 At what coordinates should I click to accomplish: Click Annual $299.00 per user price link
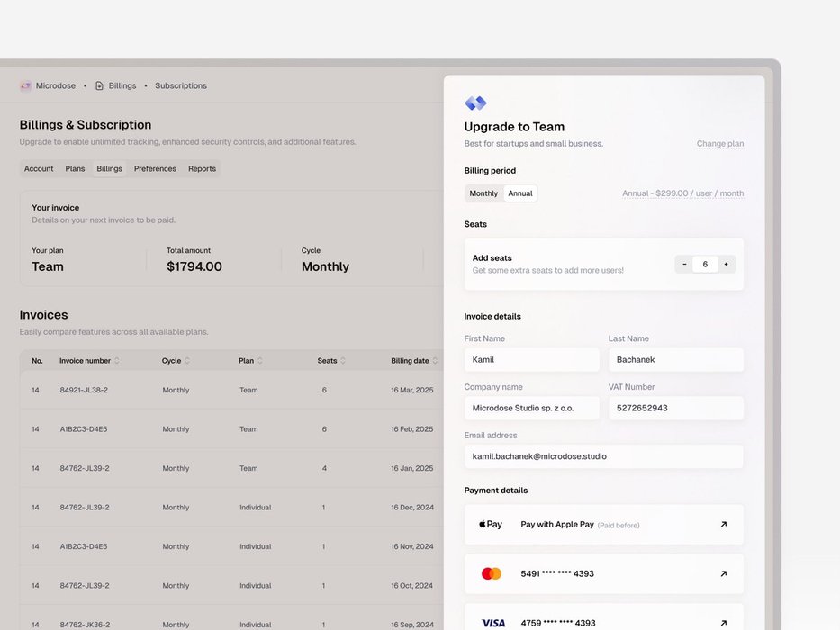coord(682,193)
